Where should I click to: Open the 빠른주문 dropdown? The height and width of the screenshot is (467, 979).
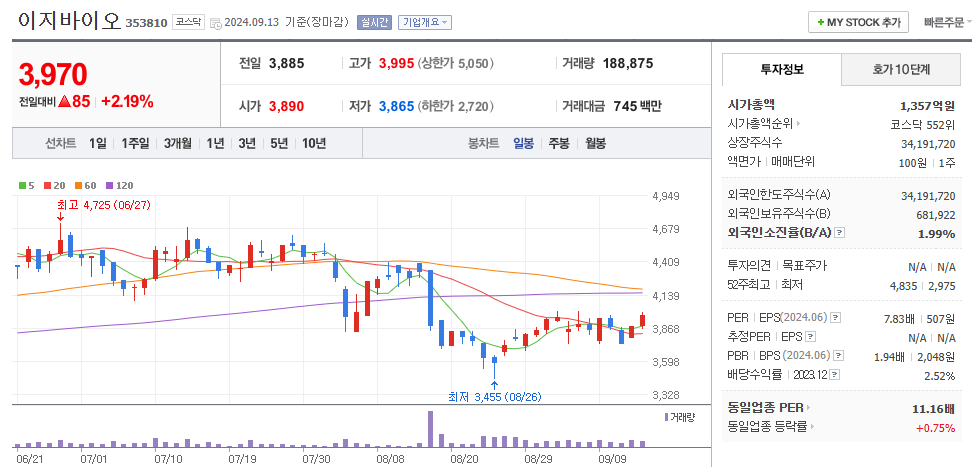[x=948, y=22]
